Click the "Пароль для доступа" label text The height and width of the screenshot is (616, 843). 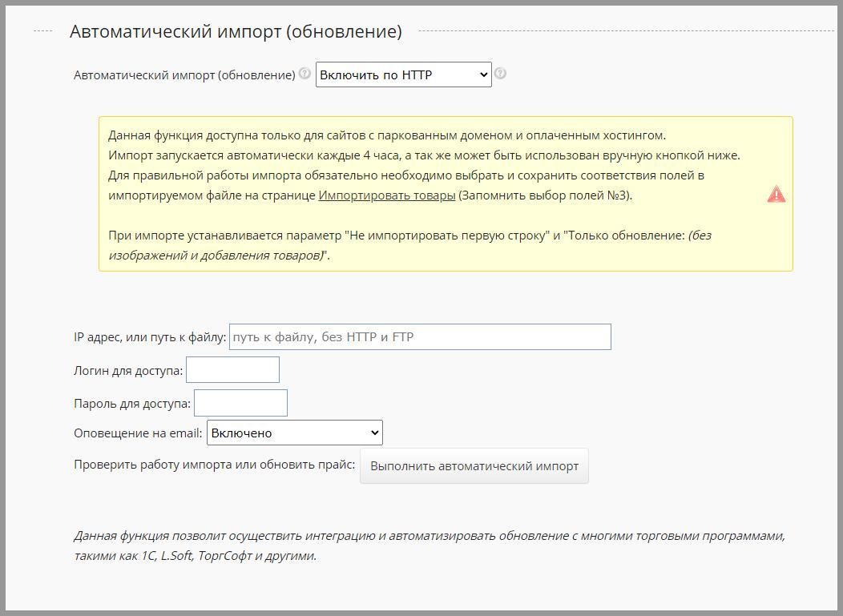point(132,404)
